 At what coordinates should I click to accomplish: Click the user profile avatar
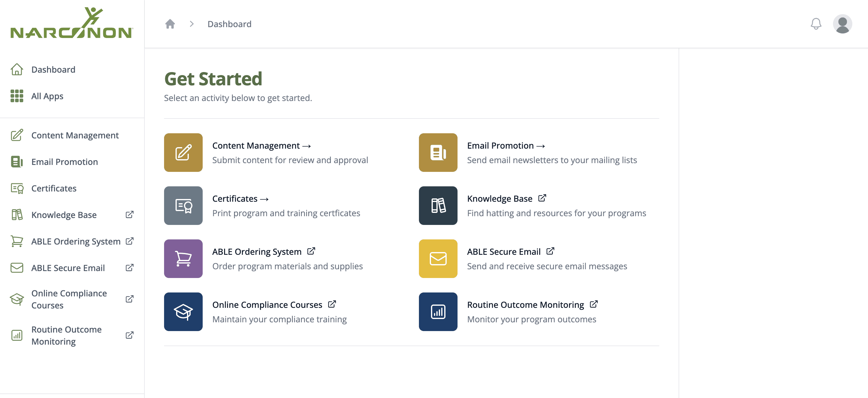coord(842,24)
